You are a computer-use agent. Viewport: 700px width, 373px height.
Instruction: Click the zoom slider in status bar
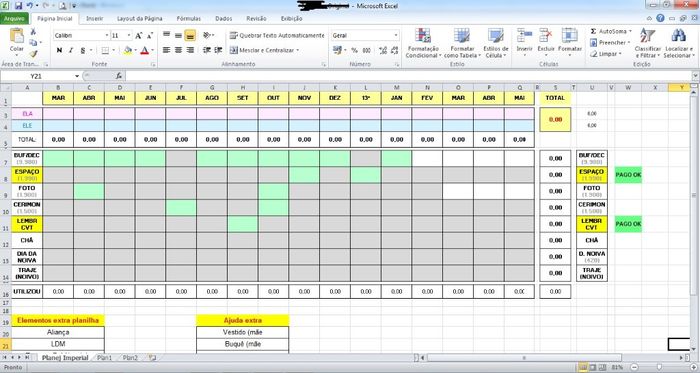coord(660,367)
